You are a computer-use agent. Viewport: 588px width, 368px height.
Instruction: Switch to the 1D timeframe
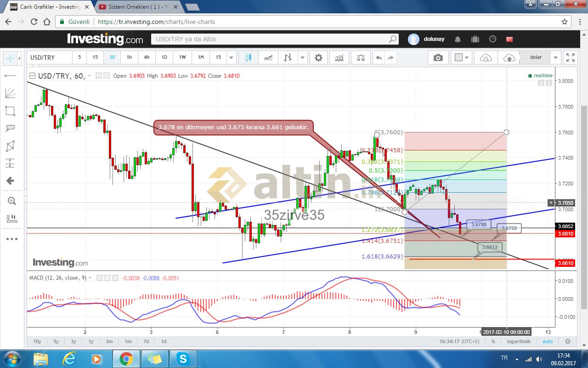[x=164, y=57]
